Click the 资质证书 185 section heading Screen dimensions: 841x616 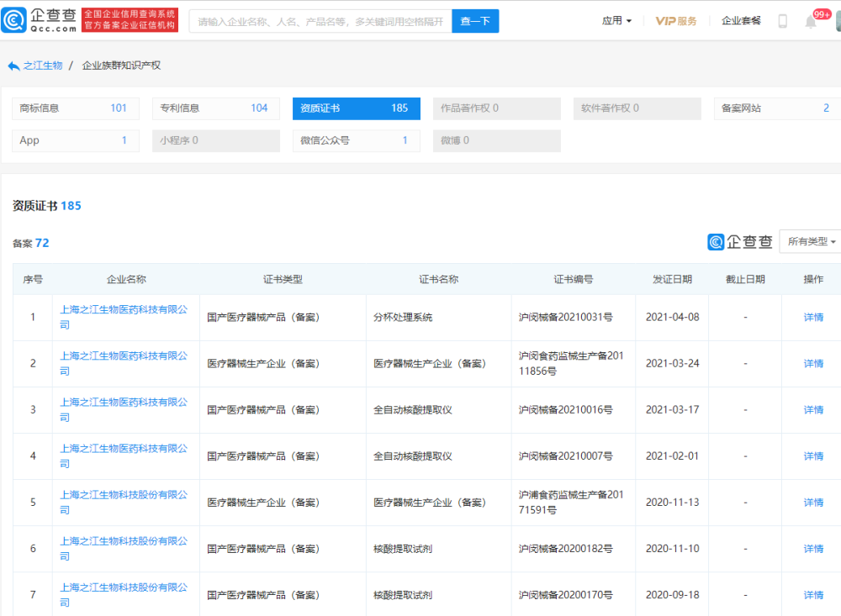click(x=46, y=206)
